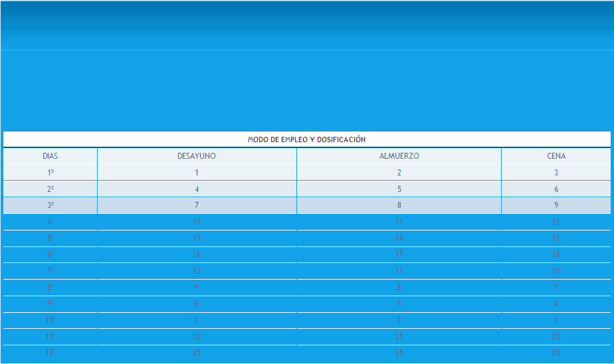Select DESAYUNO value 9 in day 8º row
The image size is (614, 364).
pos(197,288)
